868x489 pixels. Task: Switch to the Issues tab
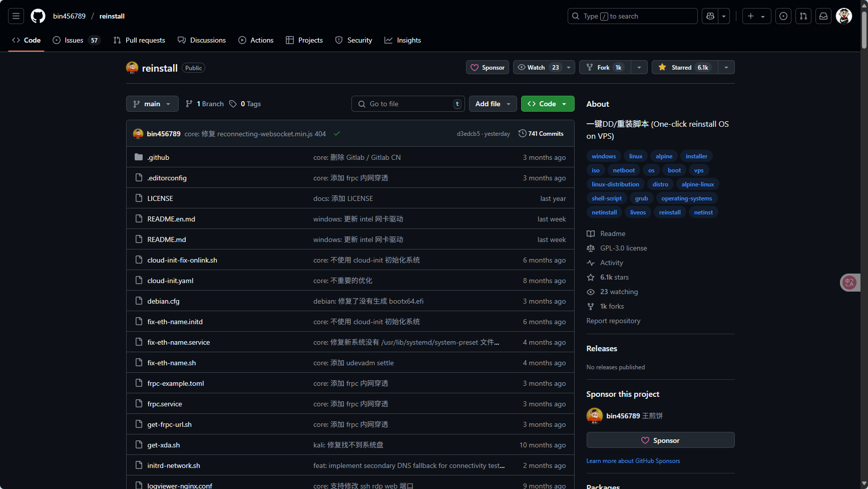coord(77,40)
